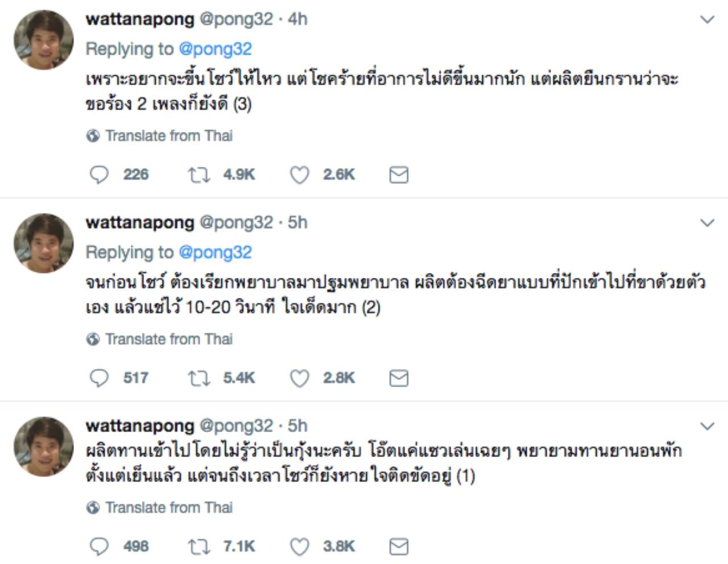The height and width of the screenshot is (564, 728).
Task: Open the chevron menu on tweet (1)
Action: pyautogui.click(x=707, y=426)
